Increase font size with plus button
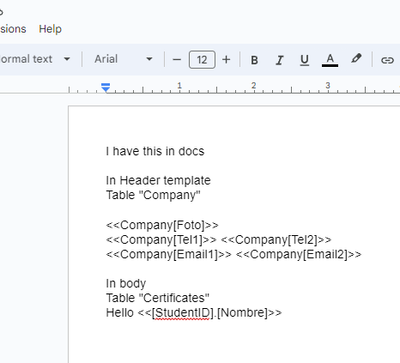Viewport: 400px width, 363px height. (x=226, y=60)
